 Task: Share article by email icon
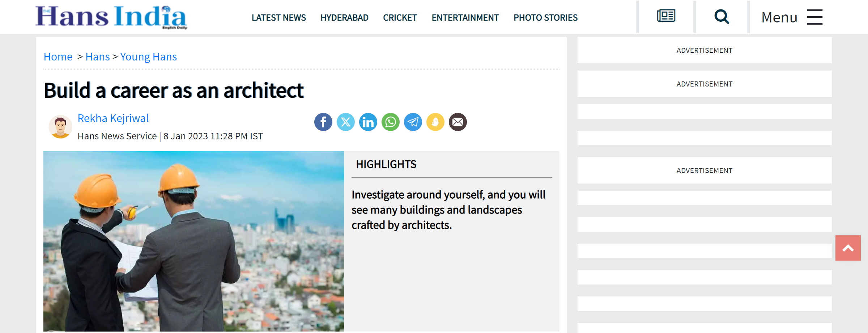458,122
